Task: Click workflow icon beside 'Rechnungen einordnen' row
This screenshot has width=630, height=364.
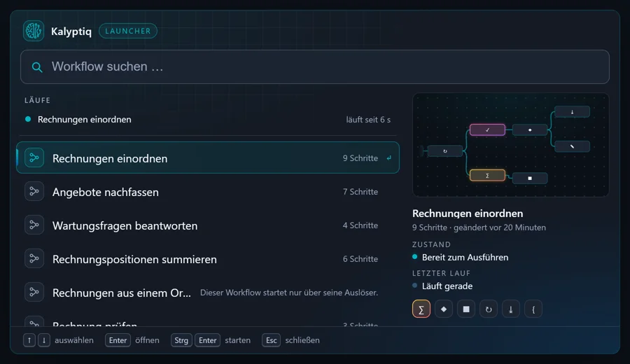Action: pos(34,158)
